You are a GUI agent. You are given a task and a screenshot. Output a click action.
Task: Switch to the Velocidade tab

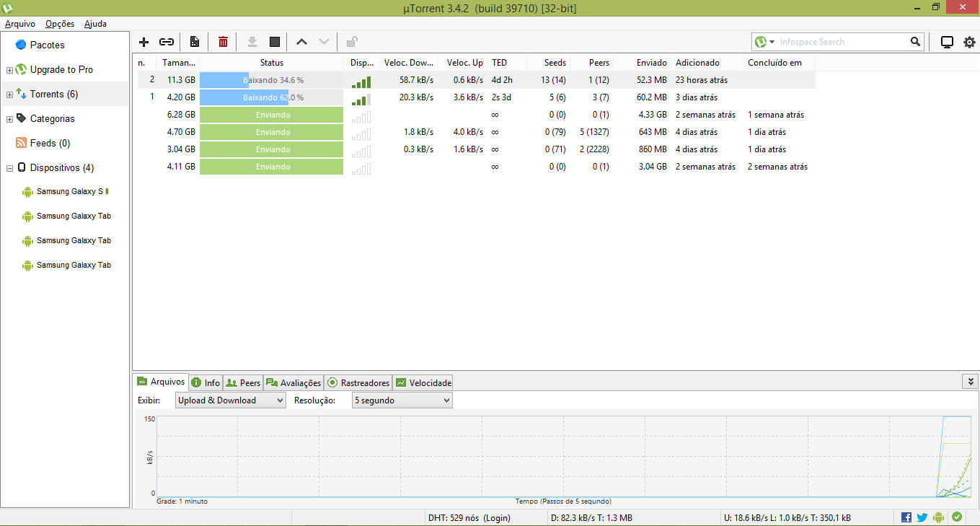coord(423,382)
